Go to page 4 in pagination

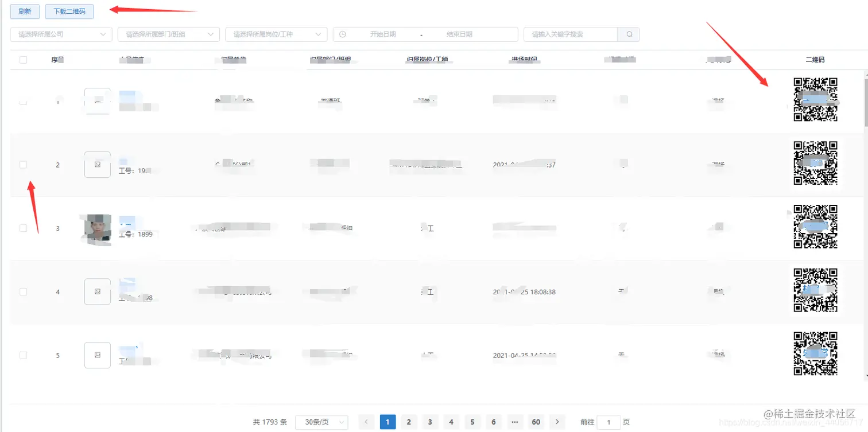451,422
